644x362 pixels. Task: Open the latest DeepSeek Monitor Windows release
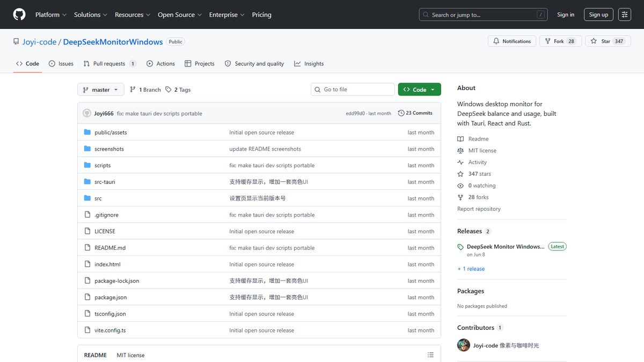[x=506, y=247]
